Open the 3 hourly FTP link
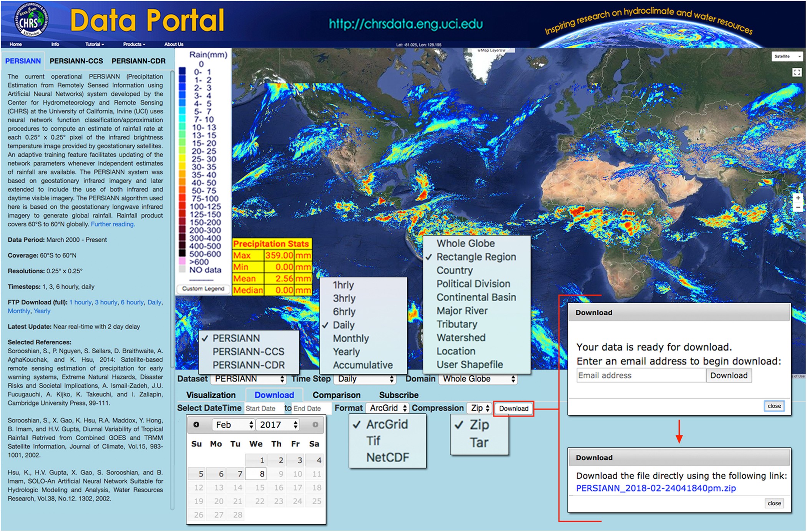Screen dimensions: 807x532 [x=106, y=303]
